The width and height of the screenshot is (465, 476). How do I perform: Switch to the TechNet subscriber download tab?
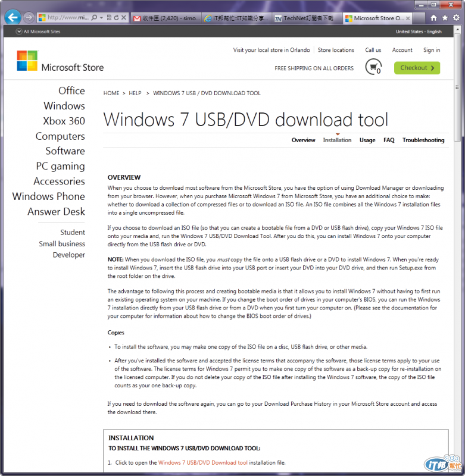coord(307,18)
